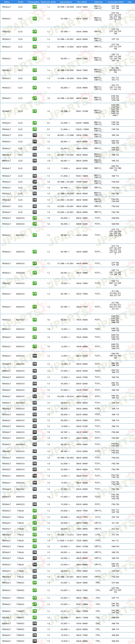Click the PB icon in Thalia 79kW / 107KM row
This screenshot has width=135, height=644.
coord(35,546)
